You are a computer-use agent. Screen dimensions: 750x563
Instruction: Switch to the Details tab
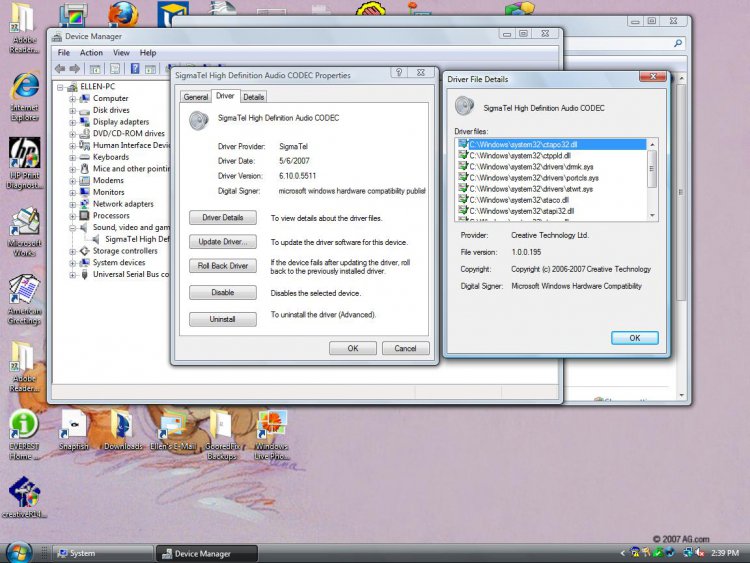(254, 97)
